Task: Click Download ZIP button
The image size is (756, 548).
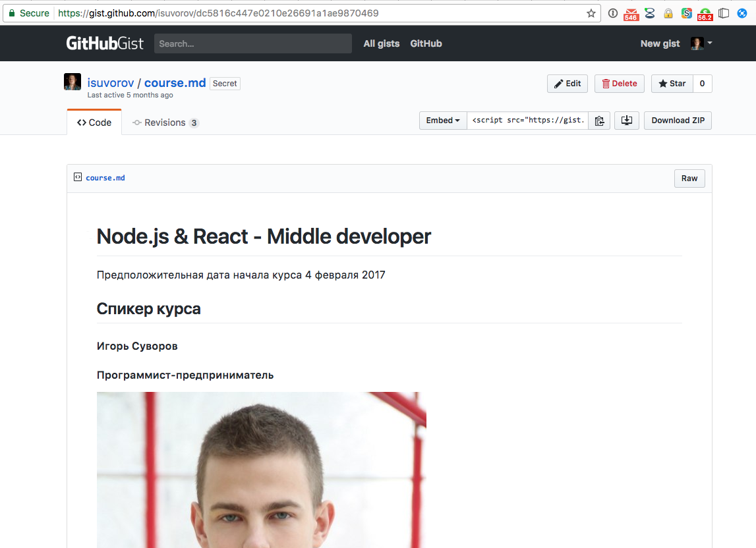Action: point(678,121)
